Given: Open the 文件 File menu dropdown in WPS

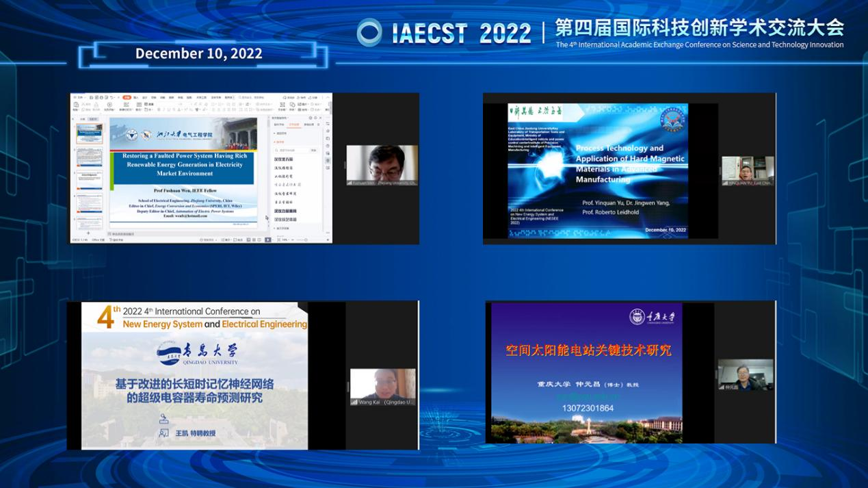Looking at the screenshot, I should pos(77,98).
